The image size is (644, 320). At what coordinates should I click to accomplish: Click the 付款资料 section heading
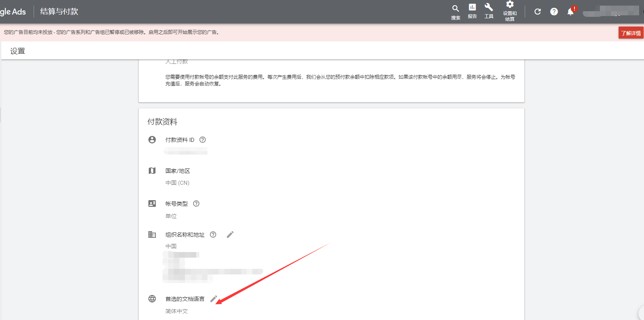pos(163,122)
